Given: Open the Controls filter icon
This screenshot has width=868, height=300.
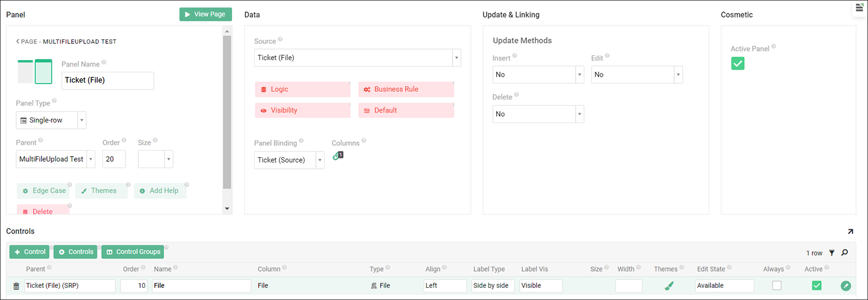Looking at the screenshot, I should pyautogui.click(x=832, y=253).
